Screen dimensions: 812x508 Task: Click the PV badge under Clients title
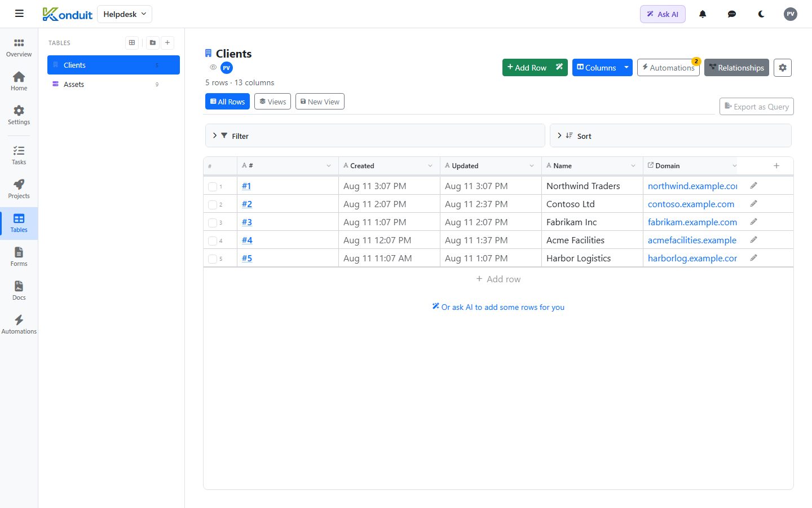[x=227, y=68]
